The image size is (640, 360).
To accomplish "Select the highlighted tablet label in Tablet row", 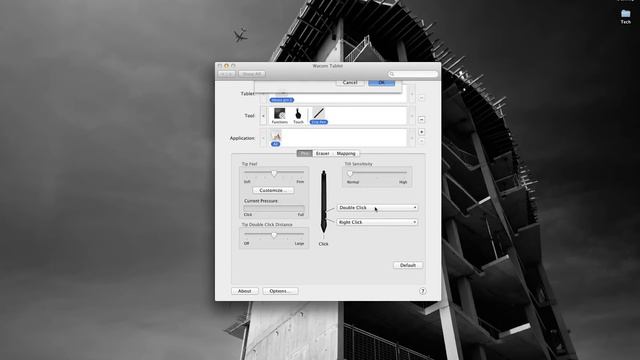I will (x=281, y=100).
